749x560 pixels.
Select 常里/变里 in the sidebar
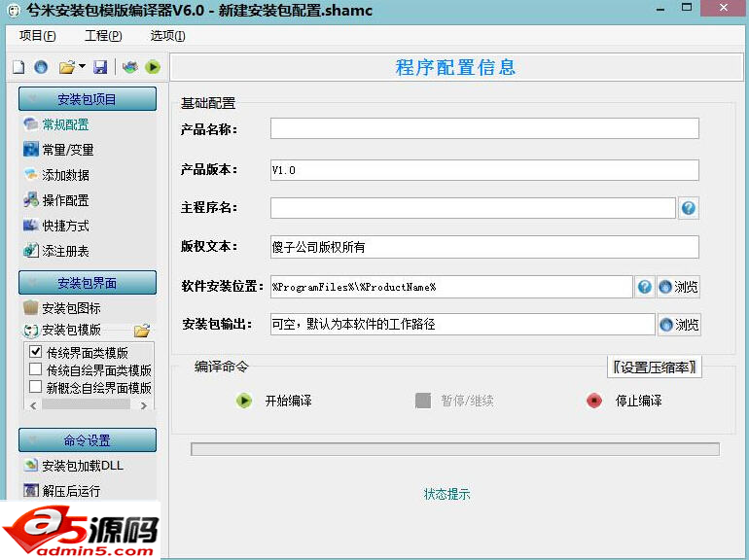pos(58,150)
